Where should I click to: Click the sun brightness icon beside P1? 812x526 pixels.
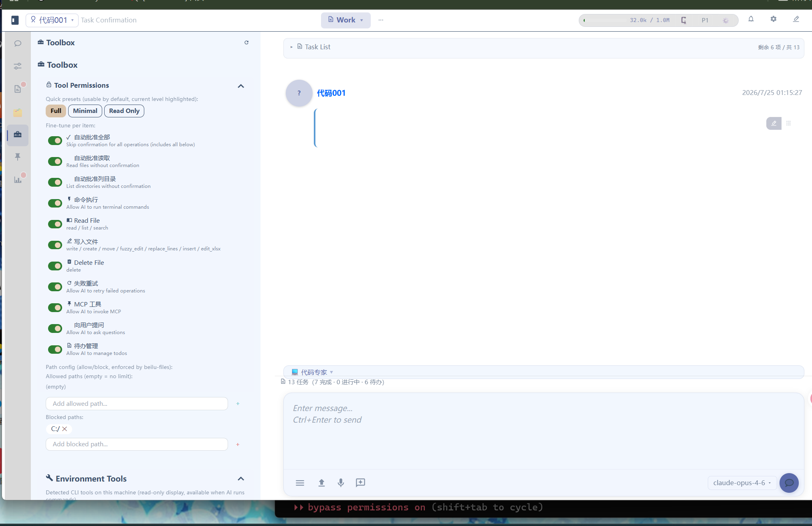725,20
